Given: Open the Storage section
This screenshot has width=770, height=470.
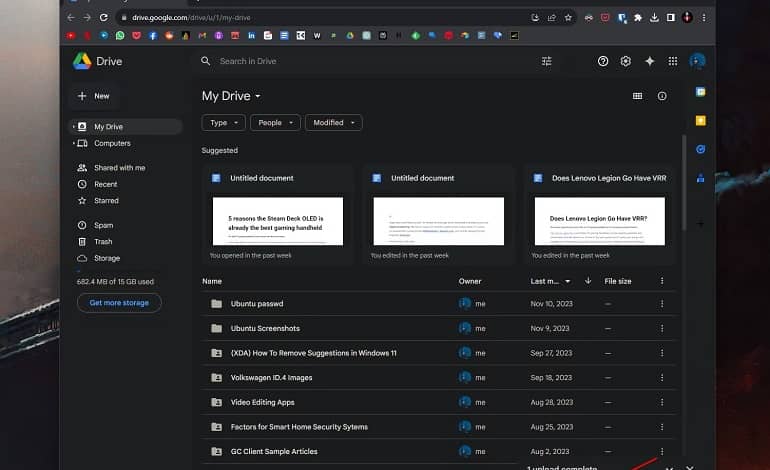Looking at the screenshot, I should [107, 258].
